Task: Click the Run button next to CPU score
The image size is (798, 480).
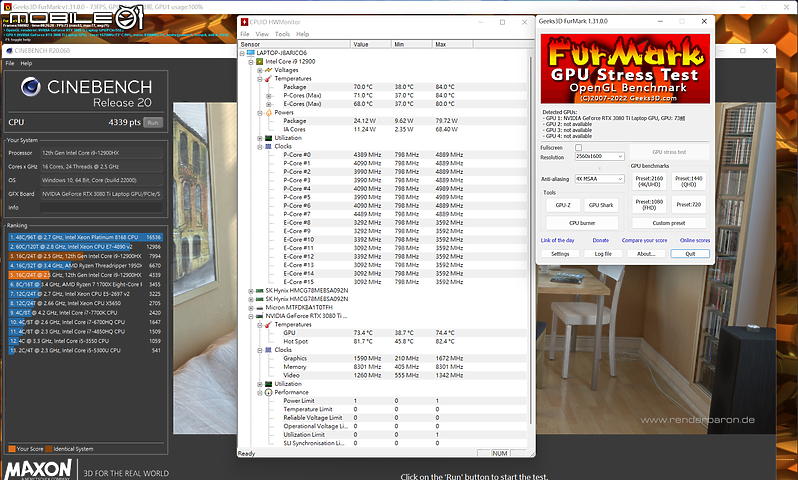Action: coord(153,122)
